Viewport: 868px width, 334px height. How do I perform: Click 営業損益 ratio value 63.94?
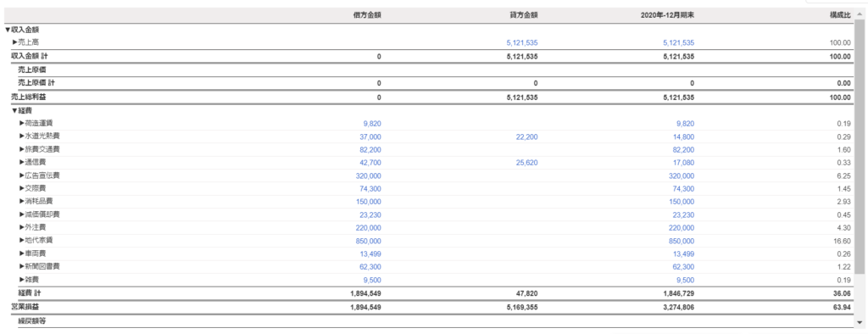tap(842, 307)
